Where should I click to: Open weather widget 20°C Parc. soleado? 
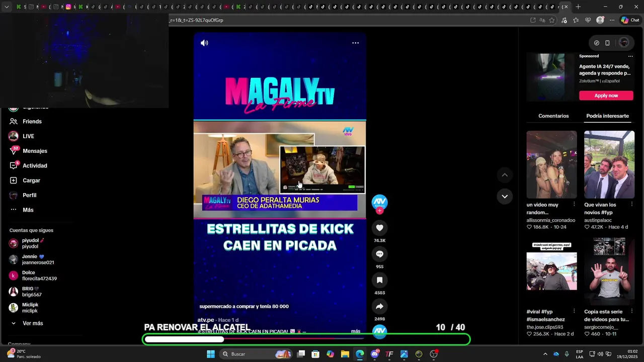(24, 354)
